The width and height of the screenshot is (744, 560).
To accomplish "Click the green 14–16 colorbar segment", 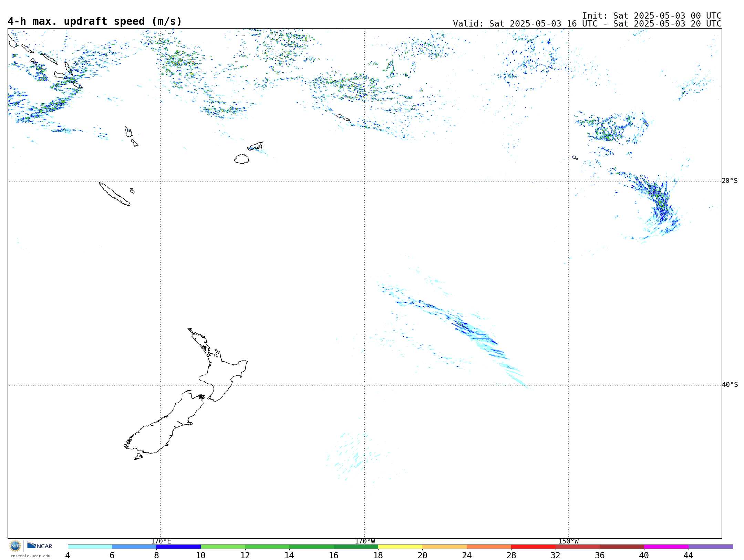I will tap(312, 547).
